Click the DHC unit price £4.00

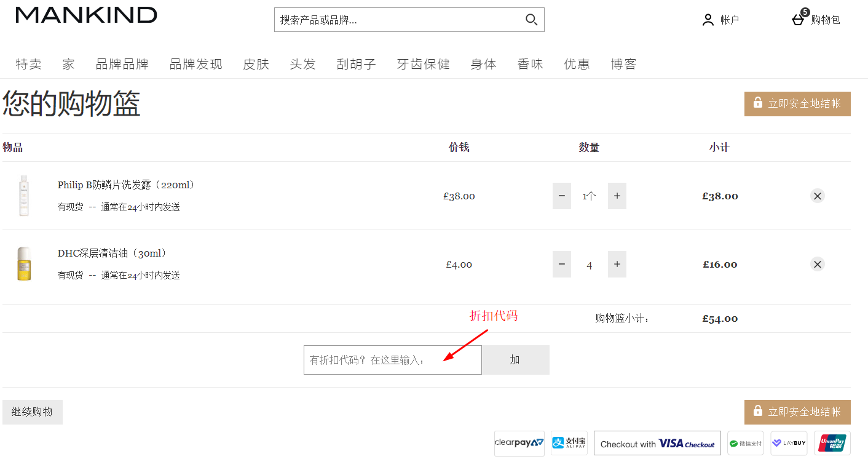click(459, 265)
